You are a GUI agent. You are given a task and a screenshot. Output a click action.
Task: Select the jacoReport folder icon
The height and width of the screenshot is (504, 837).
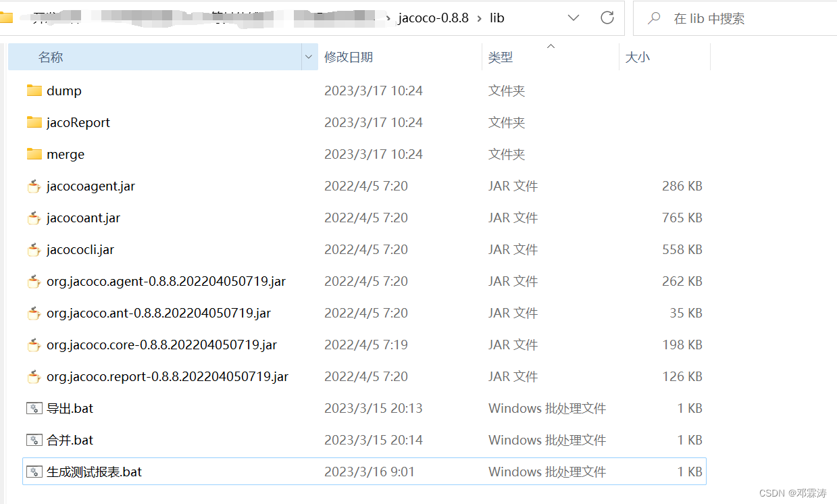tap(34, 122)
